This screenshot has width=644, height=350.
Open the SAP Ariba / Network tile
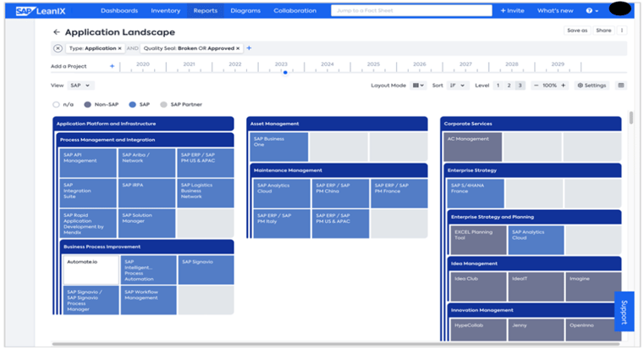(x=146, y=163)
